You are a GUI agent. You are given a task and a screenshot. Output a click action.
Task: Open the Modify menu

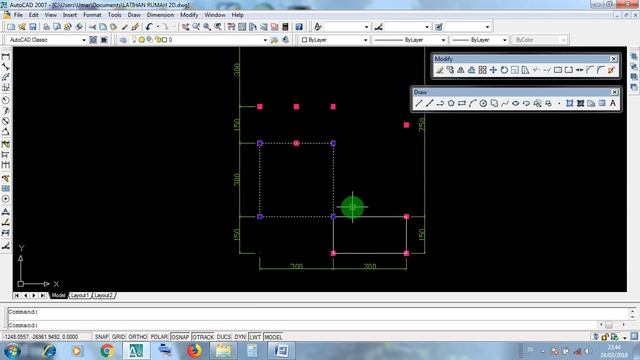point(189,15)
